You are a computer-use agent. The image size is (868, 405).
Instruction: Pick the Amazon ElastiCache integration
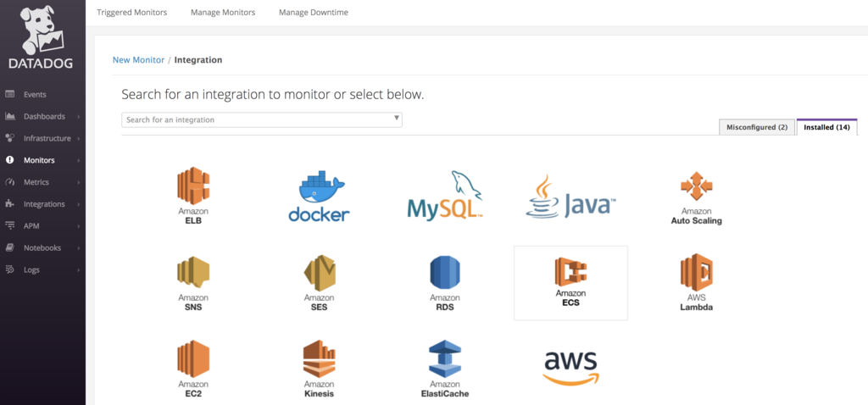pyautogui.click(x=444, y=369)
